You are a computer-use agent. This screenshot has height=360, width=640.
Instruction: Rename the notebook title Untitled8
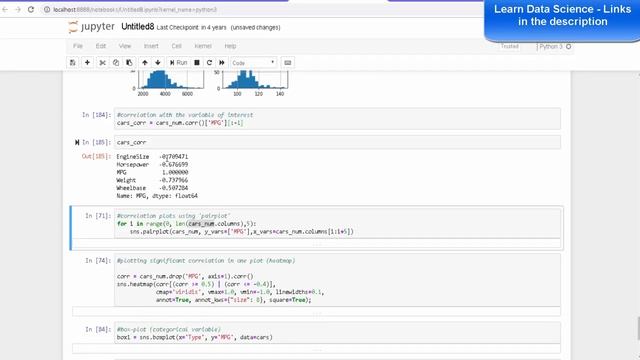pos(138,27)
